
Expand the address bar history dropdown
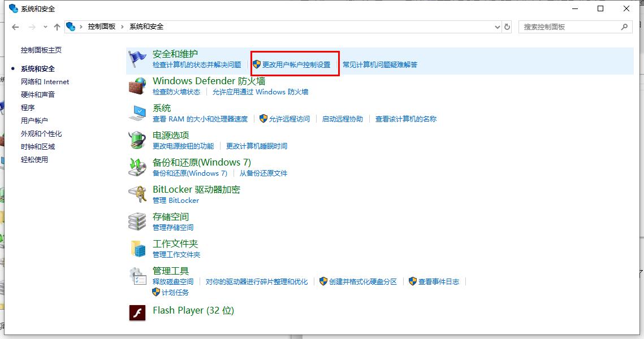click(498, 27)
